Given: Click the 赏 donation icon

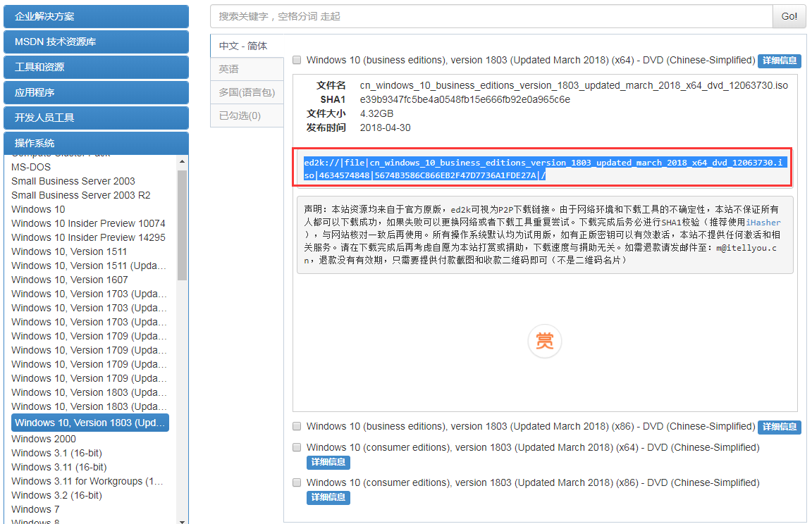Looking at the screenshot, I should pyautogui.click(x=544, y=341).
